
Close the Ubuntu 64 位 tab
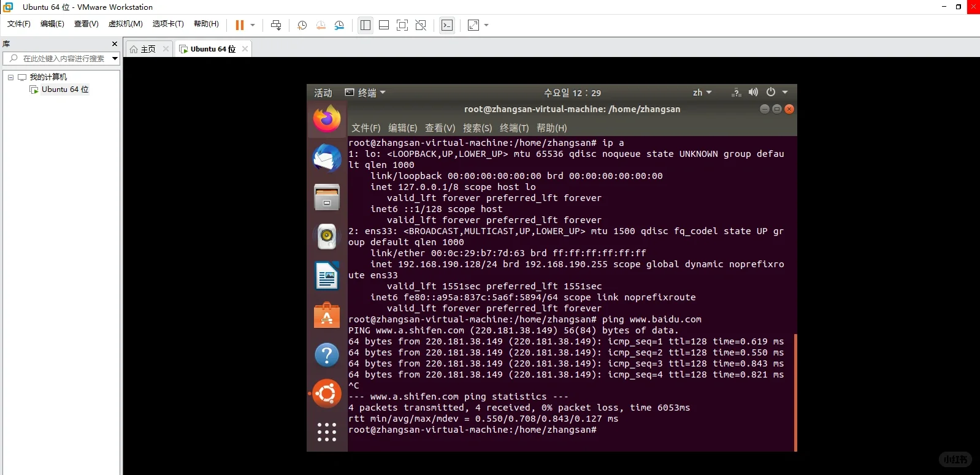click(245, 49)
